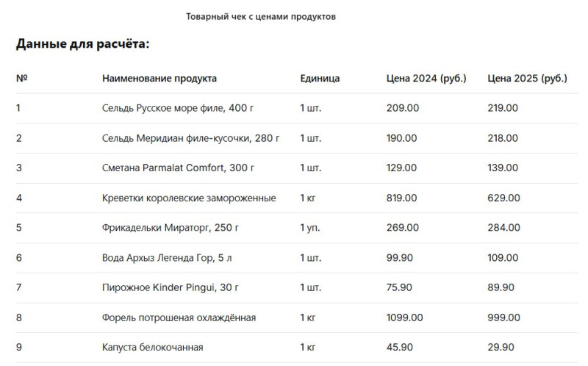Click the 'Наименование продукта' column header
588x366 pixels.
159,78
